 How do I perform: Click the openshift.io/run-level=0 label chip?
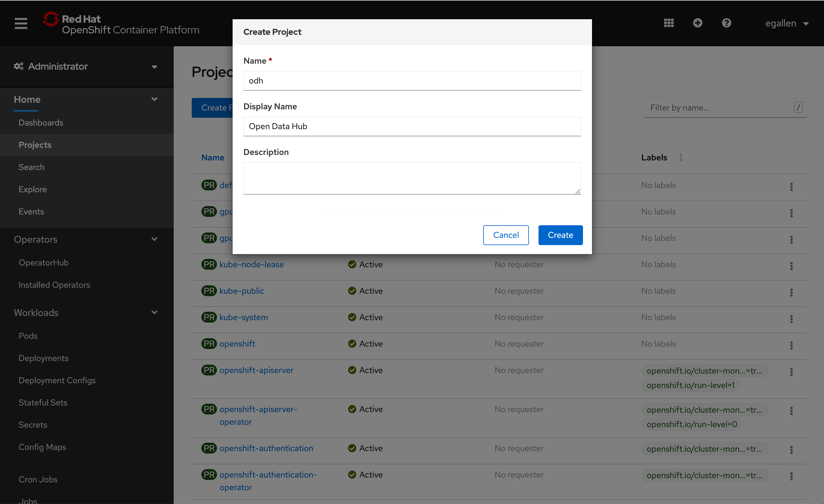(692, 424)
